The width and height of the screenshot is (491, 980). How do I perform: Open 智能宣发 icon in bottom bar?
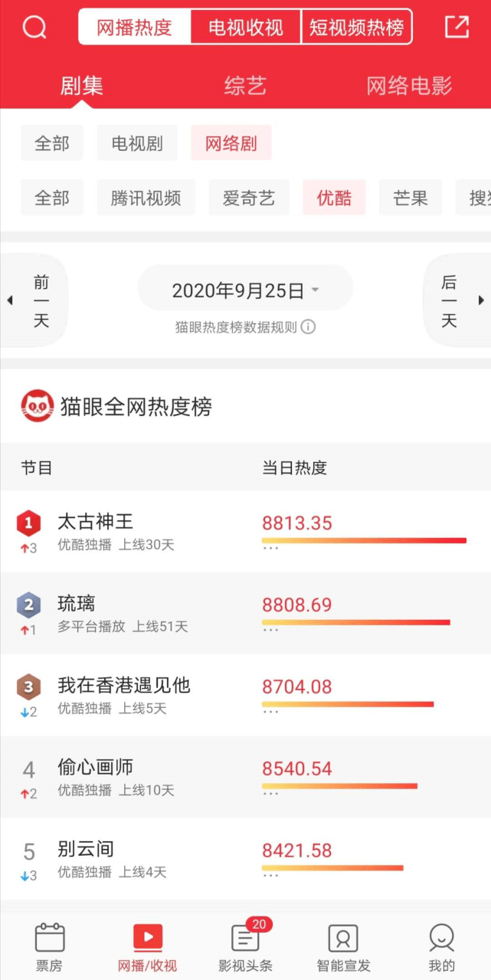pyautogui.click(x=343, y=939)
